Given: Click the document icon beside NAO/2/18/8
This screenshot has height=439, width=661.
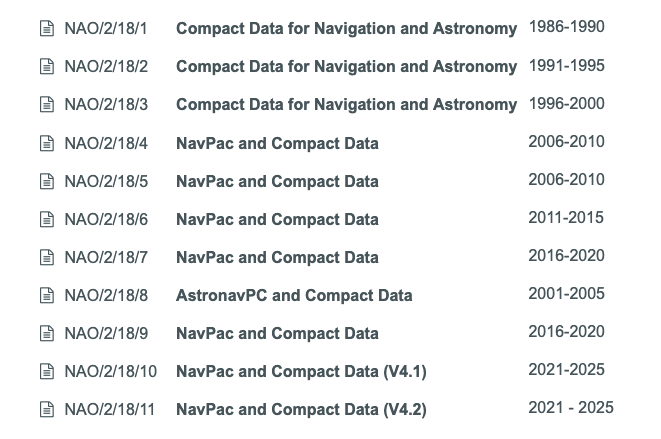Looking at the screenshot, I should click(45, 295).
